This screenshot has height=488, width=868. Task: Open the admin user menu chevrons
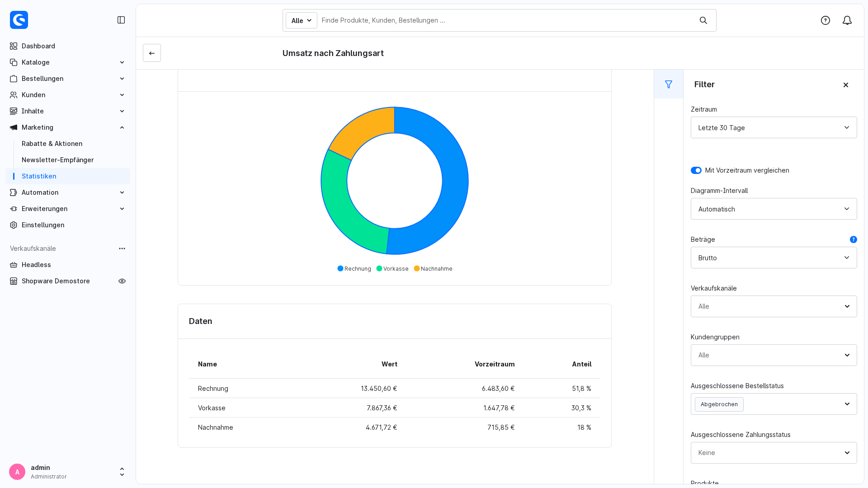[x=122, y=472]
